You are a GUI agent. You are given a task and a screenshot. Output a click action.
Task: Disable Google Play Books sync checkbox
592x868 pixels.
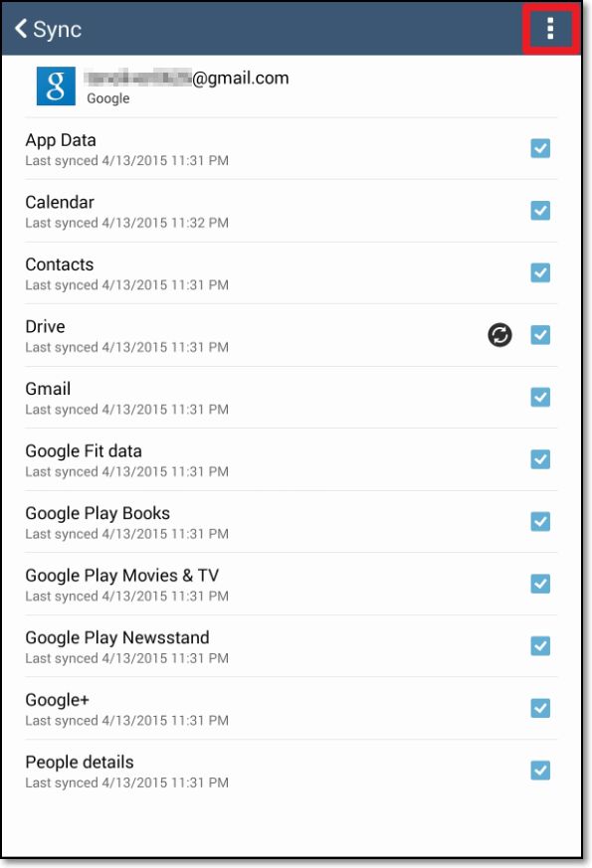tap(540, 521)
